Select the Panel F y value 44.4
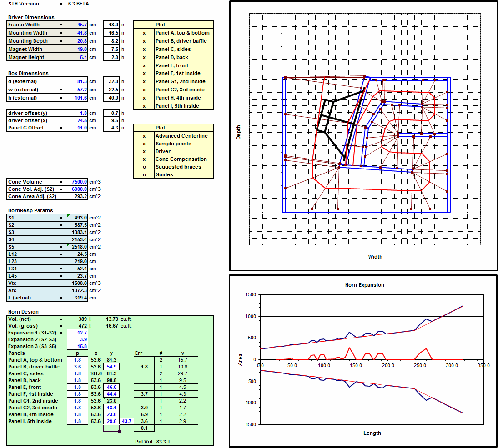Screen dimensions: 498x448 (111, 394)
